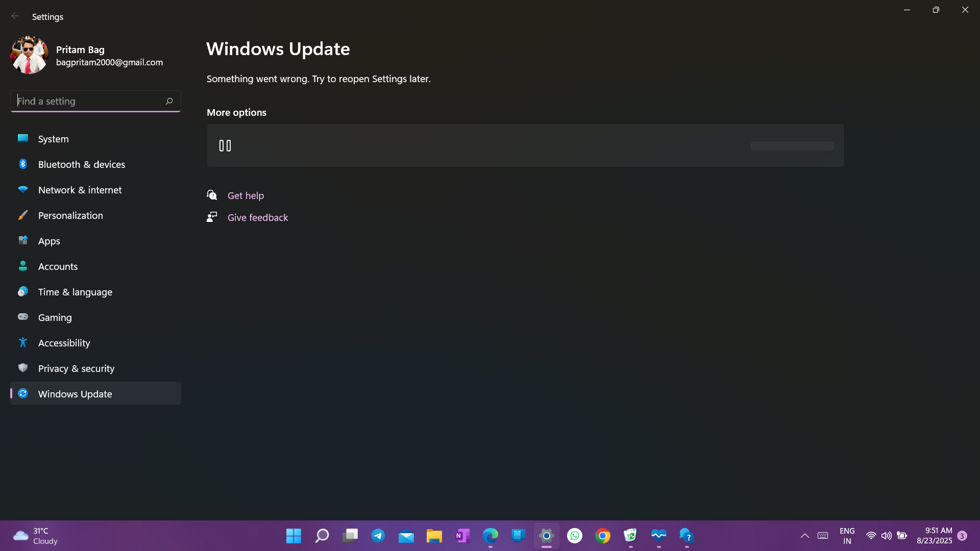Click the Pritam Bag account name
This screenshot has height=551, width=980.
pos(80,49)
